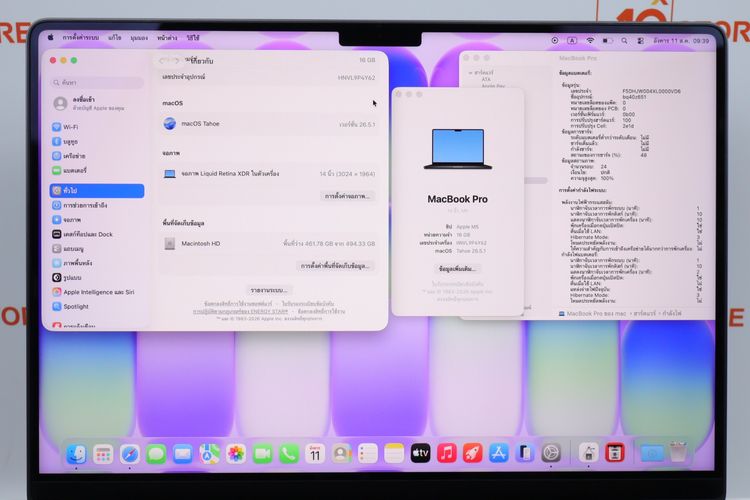
Task: Open Mail from the Dock
Action: (183, 454)
